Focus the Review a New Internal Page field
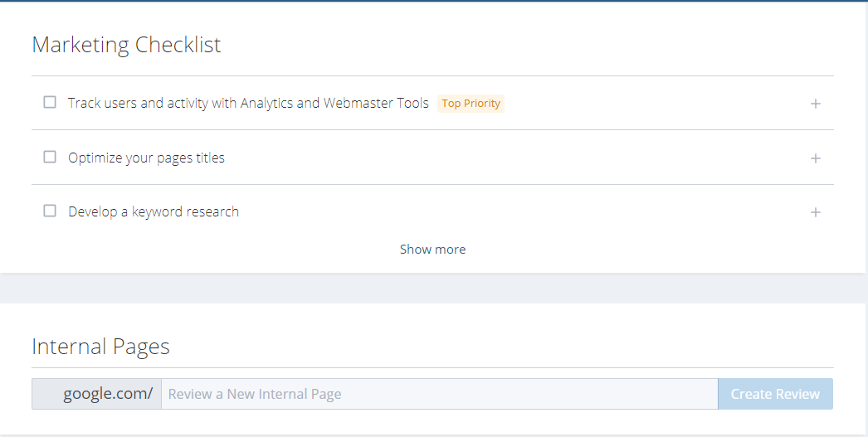This screenshot has width=868, height=437. click(x=439, y=394)
